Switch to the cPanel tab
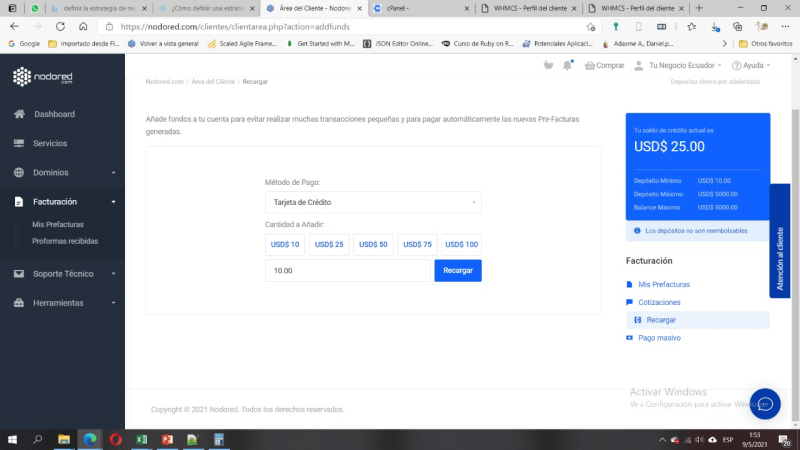The image size is (800, 450). 421,8
